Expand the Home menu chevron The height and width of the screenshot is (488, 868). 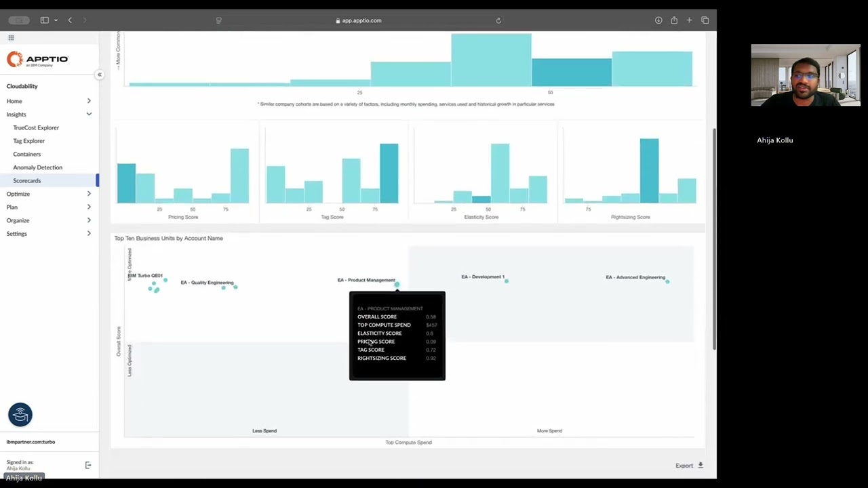tap(89, 101)
